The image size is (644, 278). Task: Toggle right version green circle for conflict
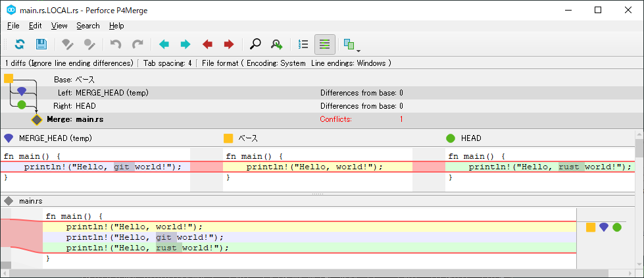(617, 227)
